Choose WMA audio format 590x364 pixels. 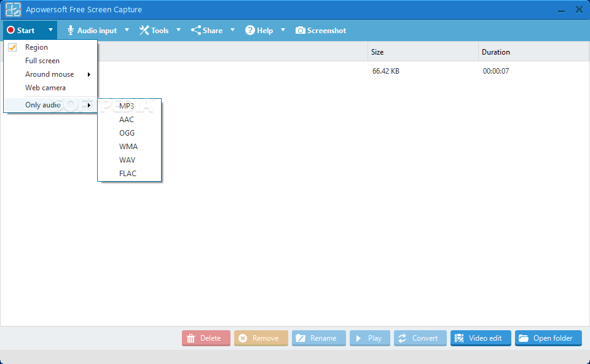point(130,147)
